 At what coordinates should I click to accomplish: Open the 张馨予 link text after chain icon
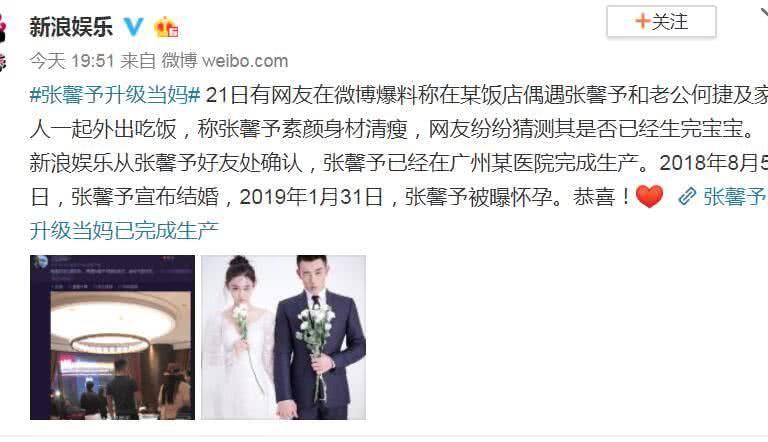pos(735,196)
